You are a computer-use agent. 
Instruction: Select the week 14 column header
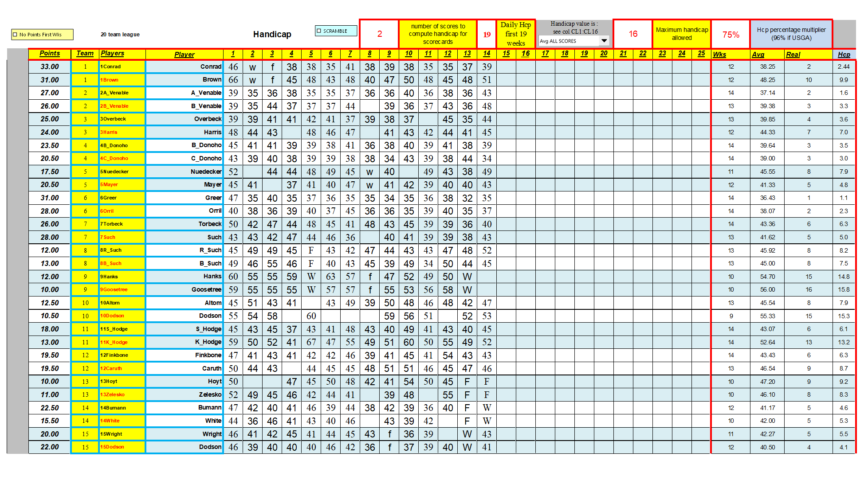487,54
